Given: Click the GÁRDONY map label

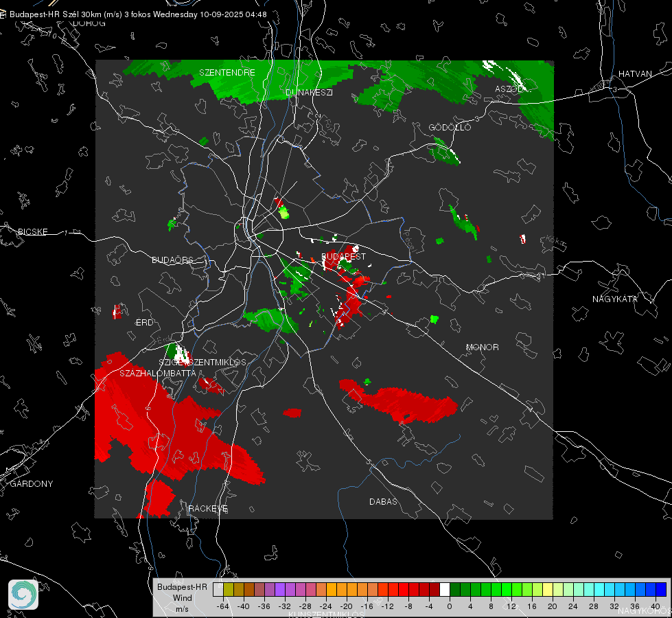Looking at the screenshot, I should tap(32, 484).
